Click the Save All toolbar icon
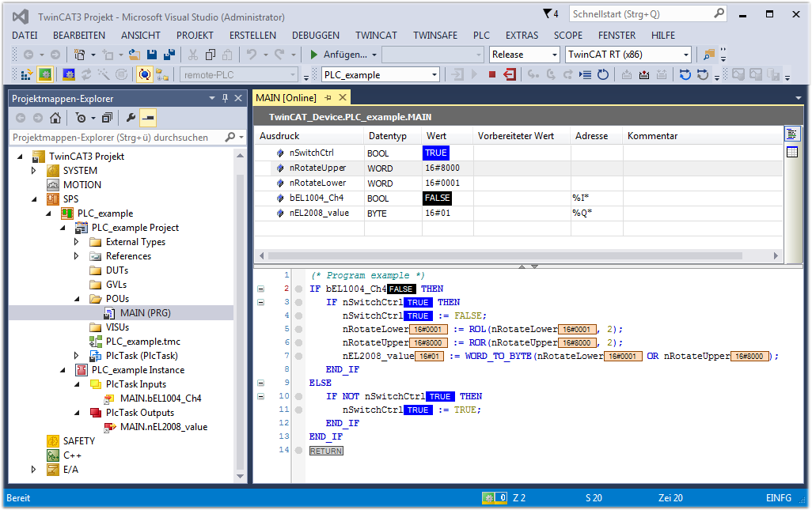Viewport: 812px width, 510px height. 169,55
